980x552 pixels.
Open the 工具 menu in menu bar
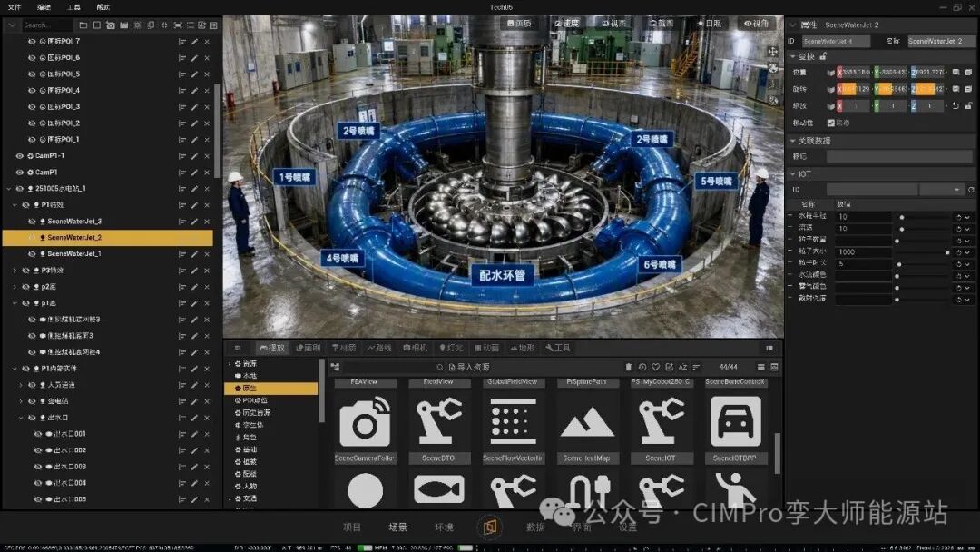tap(73, 7)
